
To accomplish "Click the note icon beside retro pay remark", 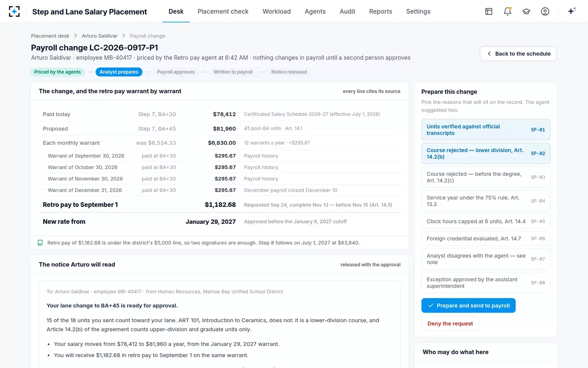I will tap(40, 243).
